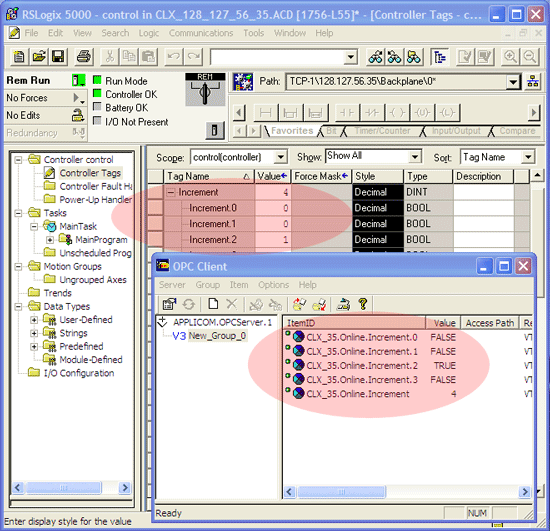
Task: Open the Communications menu
Action: click(x=201, y=33)
